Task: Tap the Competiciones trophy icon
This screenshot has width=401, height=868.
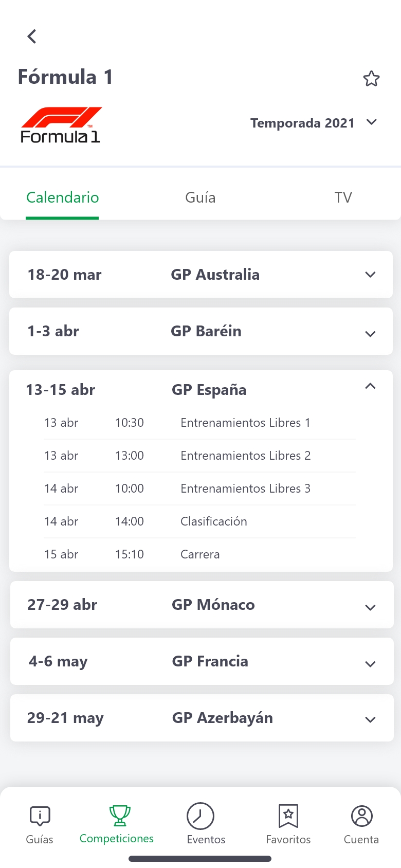Action: pos(119,816)
